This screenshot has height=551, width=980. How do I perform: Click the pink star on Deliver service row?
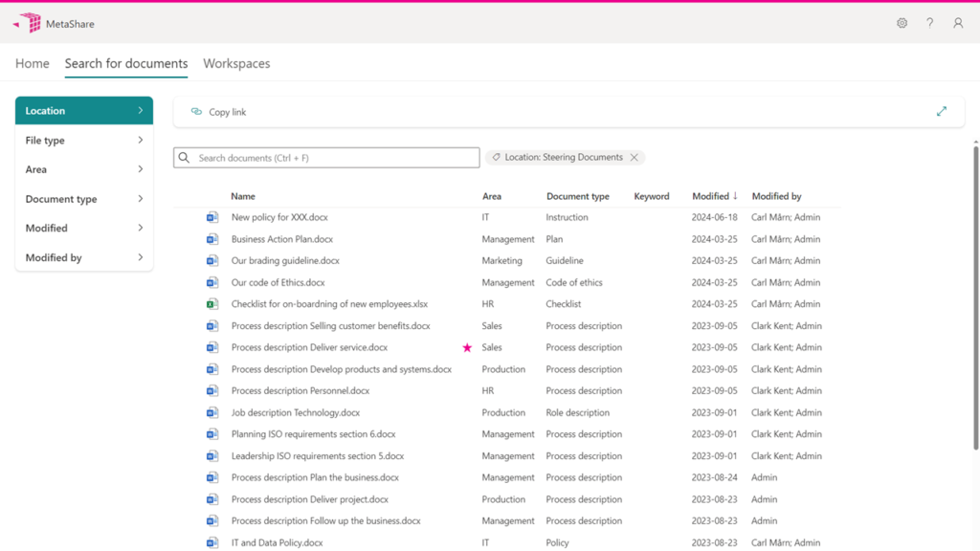[467, 348]
